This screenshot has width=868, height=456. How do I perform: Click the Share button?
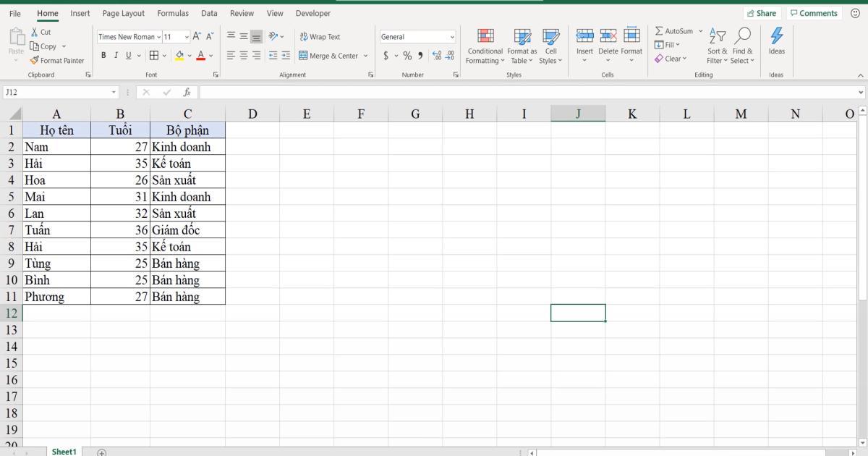[762, 12]
